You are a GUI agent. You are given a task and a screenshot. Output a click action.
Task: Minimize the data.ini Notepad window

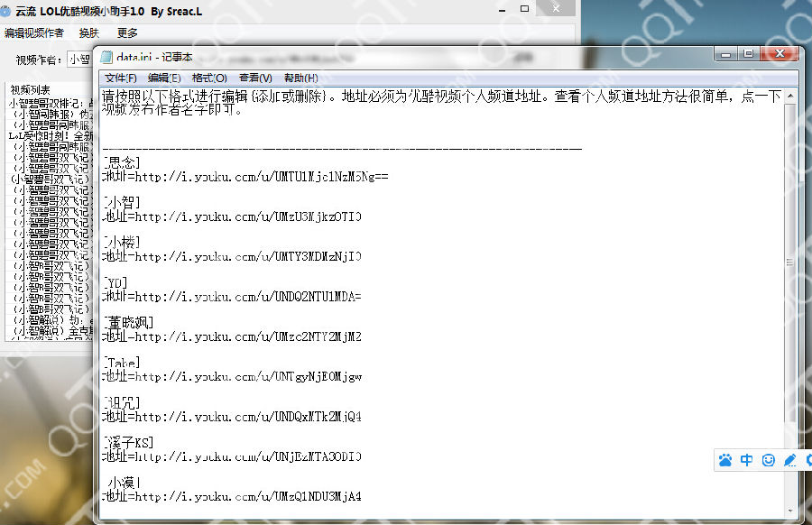pyautogui.click(x=726, y=54)
